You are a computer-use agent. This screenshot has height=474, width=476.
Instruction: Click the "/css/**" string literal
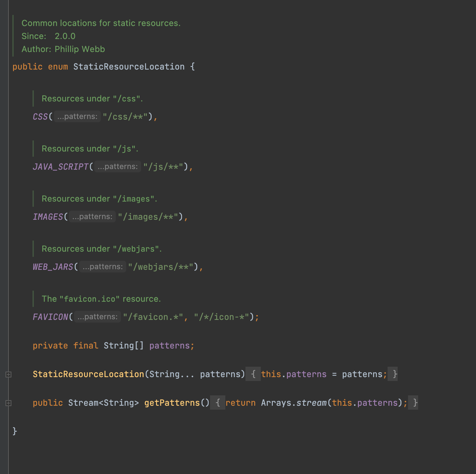(125, 117)
